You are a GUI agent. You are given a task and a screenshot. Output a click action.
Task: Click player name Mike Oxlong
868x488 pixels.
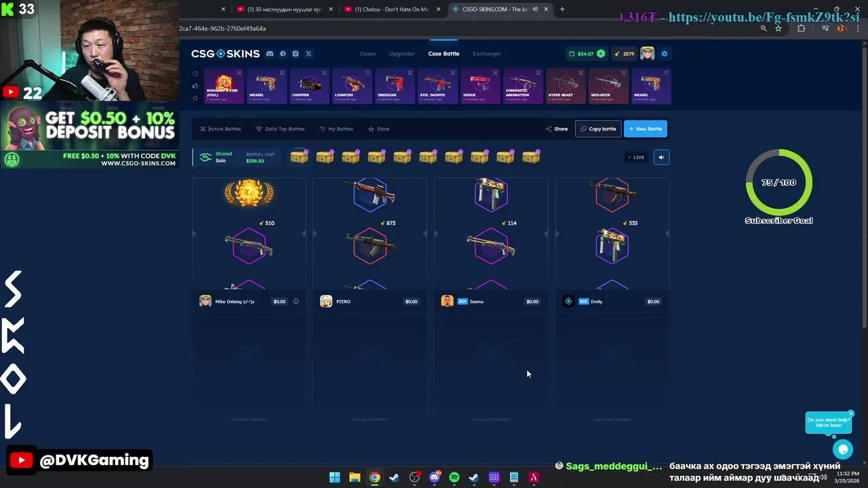point(235,302)
